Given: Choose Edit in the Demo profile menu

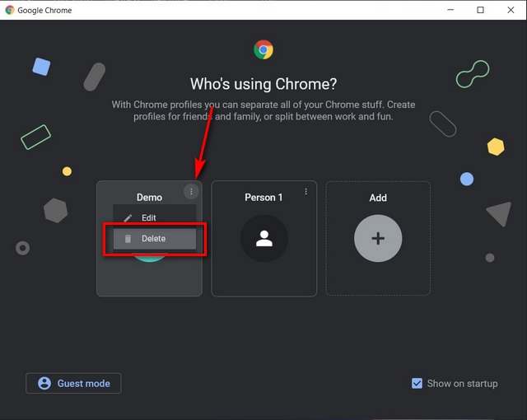Looking at the screenshot, I should [154, 217].
